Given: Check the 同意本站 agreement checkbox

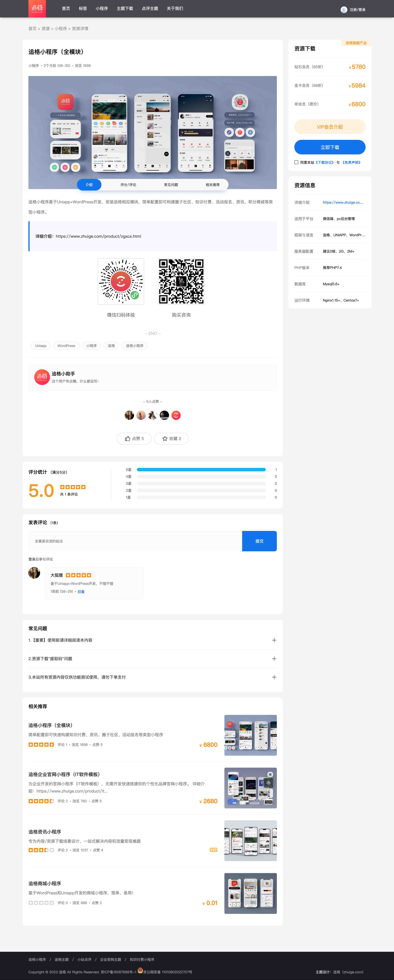Looking at the screenshot, I should click(x=296, y=162).
